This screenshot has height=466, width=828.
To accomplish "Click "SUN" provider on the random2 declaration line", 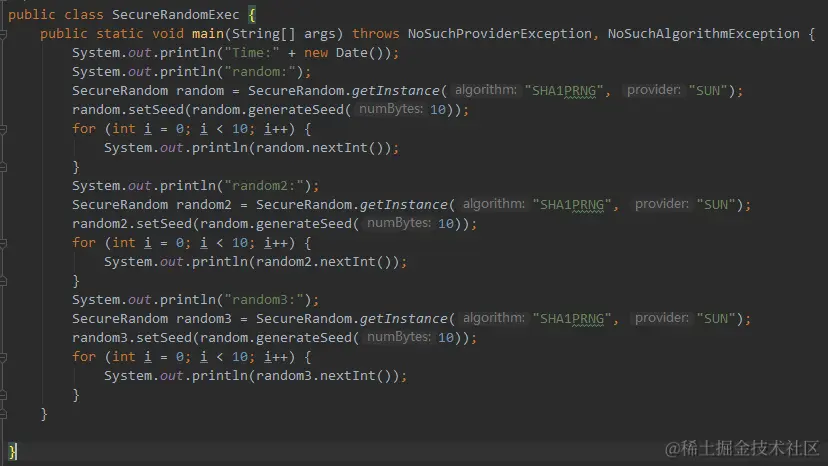I will (x=716, y=205).
